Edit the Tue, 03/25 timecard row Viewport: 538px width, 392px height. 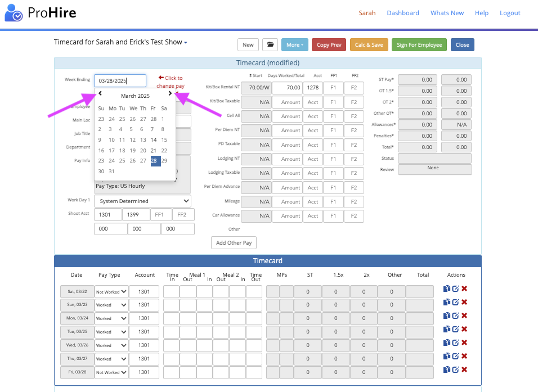pos(455,329)
